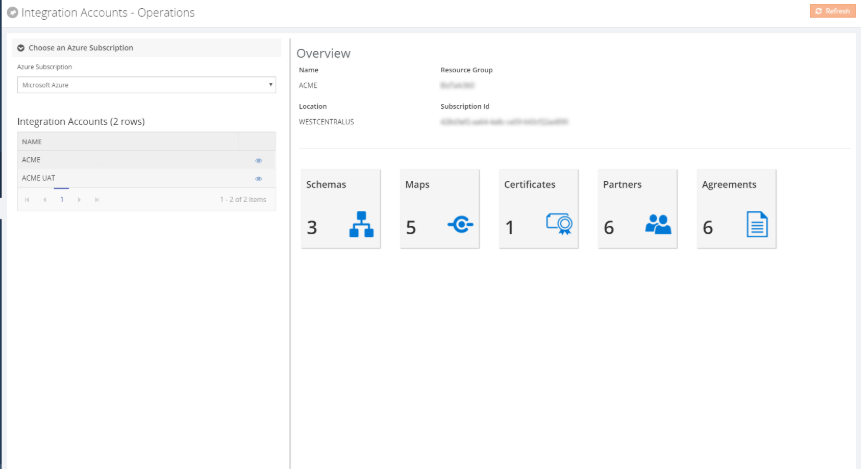Select page 1 in the pager

point(62,200)
